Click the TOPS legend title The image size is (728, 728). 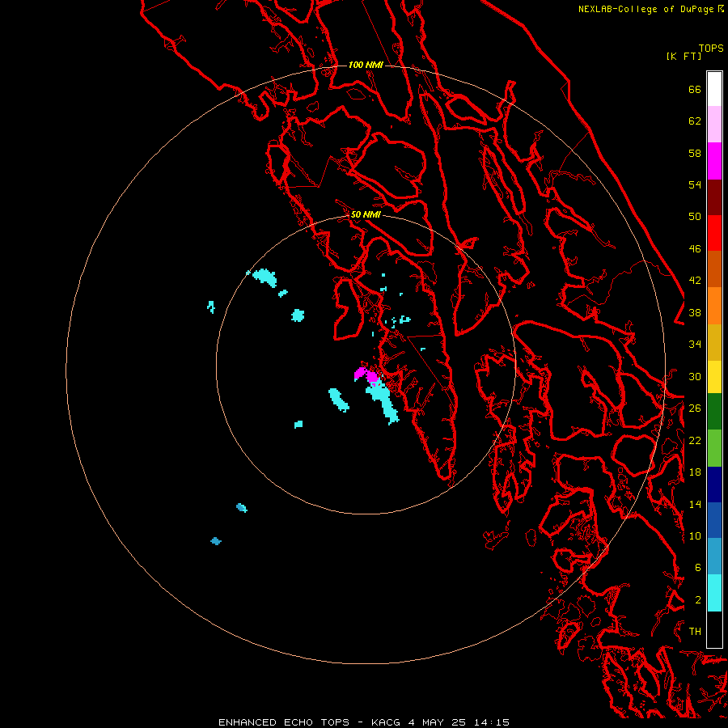coord(711,49)
